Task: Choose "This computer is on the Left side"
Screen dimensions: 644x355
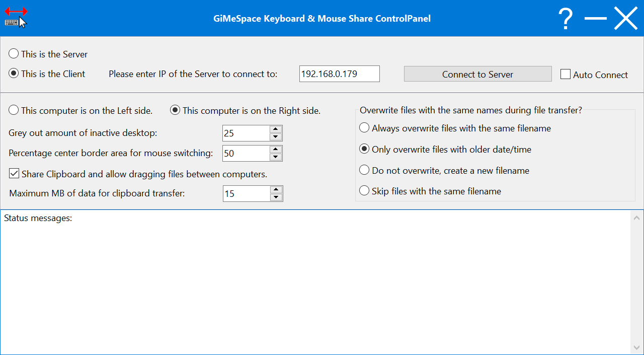Action: (x=80, y=110)
